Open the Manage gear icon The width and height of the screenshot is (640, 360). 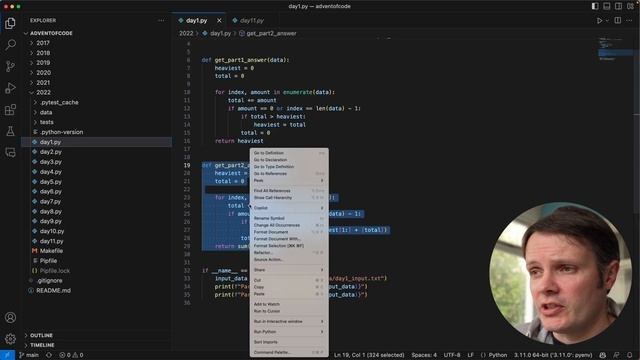point(10,338)
